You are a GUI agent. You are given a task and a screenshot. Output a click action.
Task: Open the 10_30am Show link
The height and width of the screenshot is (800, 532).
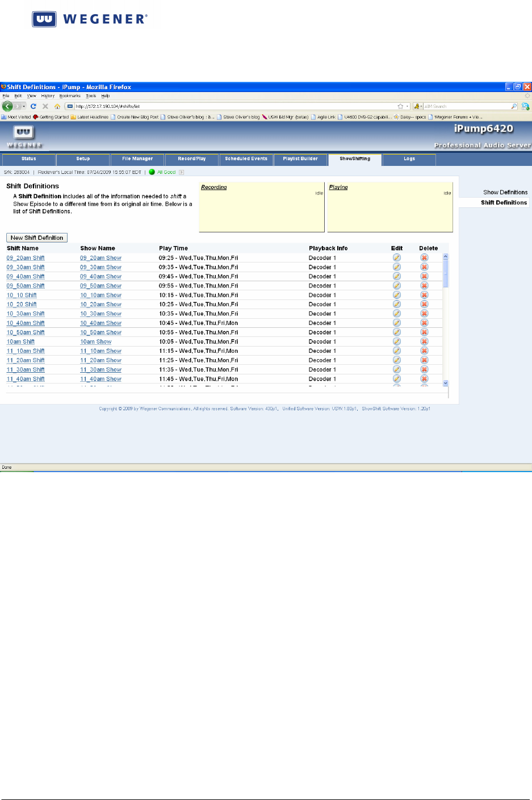click(x=100, y=314)
